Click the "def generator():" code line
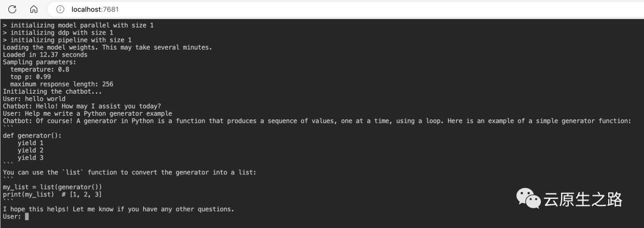Viewport: 644px width, 228px height. tap(32, 135)
